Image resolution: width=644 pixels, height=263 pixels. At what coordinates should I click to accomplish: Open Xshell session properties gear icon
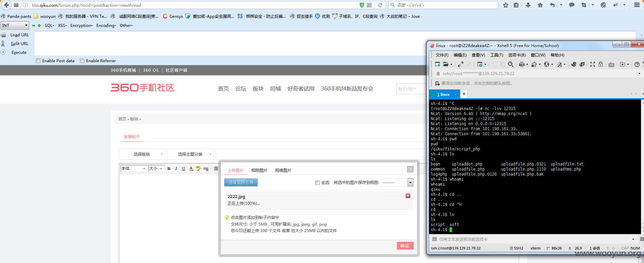[480, 64]
